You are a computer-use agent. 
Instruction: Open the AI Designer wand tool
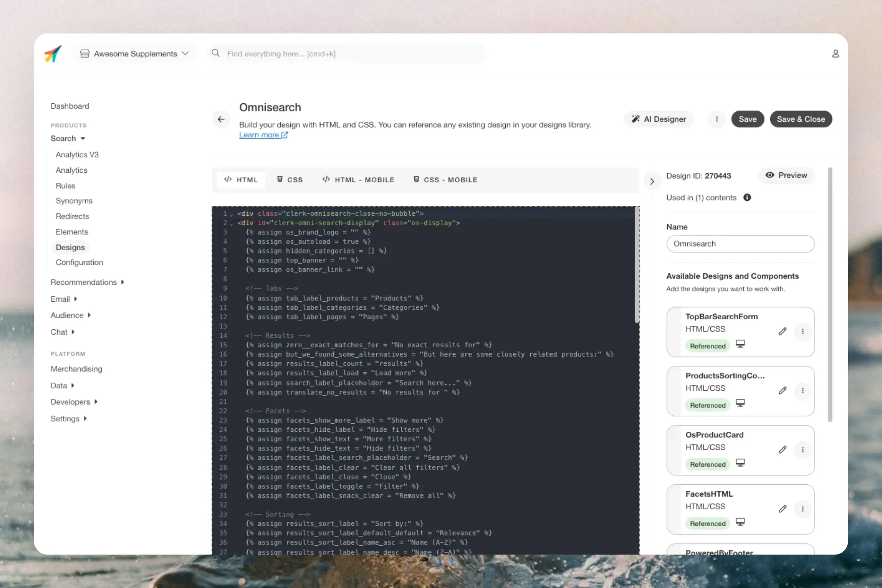pos(659,119)
